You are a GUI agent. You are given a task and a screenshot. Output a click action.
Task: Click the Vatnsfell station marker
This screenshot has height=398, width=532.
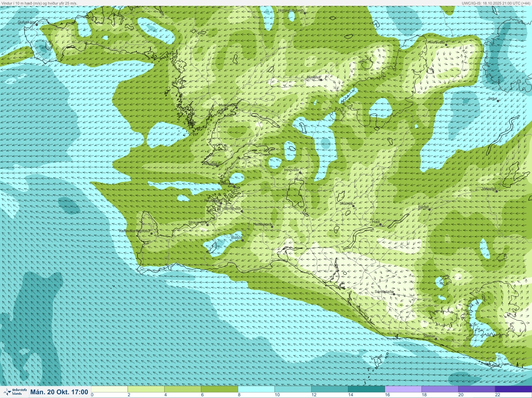(x=496, y=191)
